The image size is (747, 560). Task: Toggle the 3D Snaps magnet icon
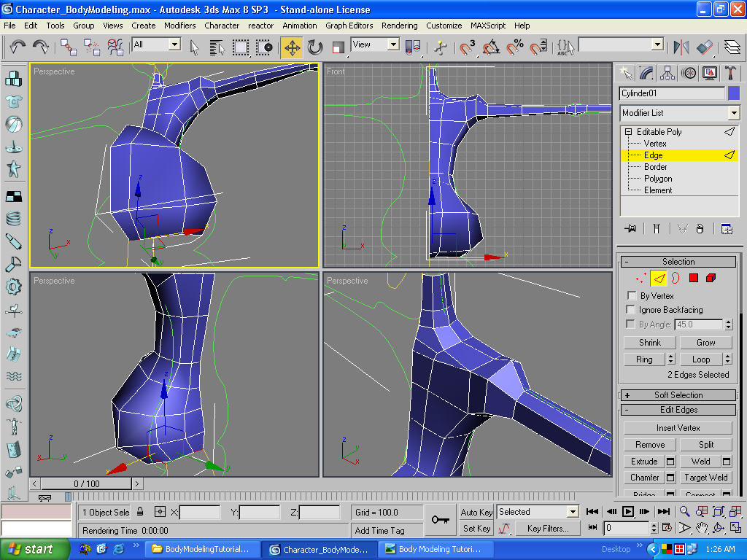pos(468,47)
